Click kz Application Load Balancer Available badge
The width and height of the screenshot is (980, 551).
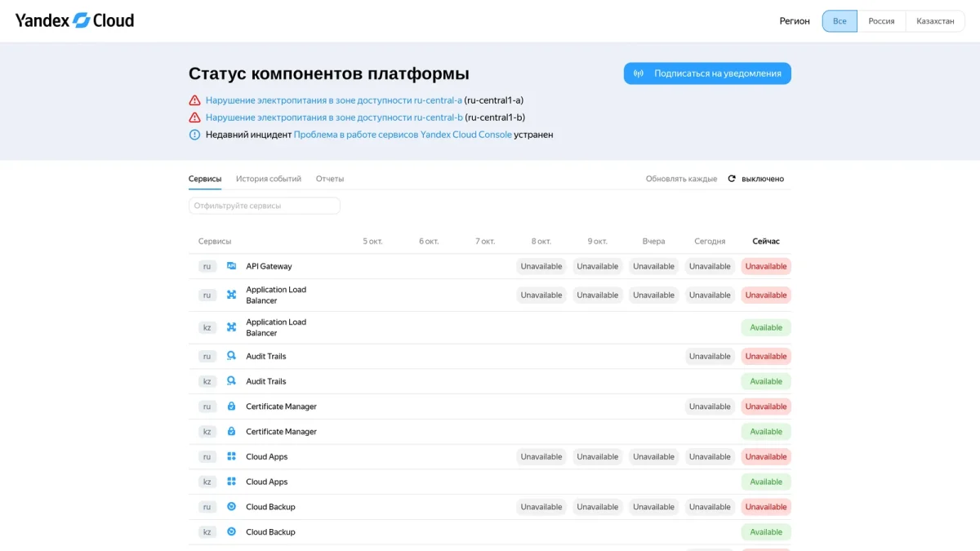[x=766, y=327]
